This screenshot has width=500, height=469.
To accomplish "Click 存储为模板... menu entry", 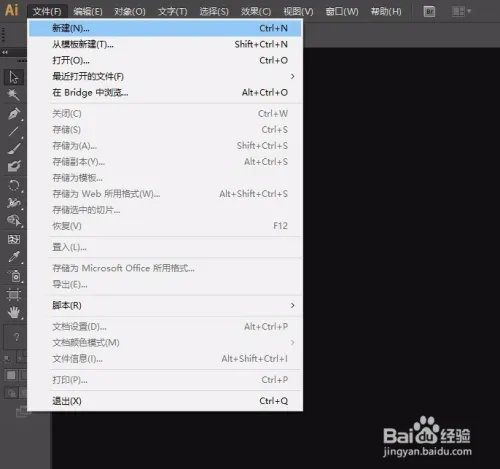I will (x=165, y=178).
